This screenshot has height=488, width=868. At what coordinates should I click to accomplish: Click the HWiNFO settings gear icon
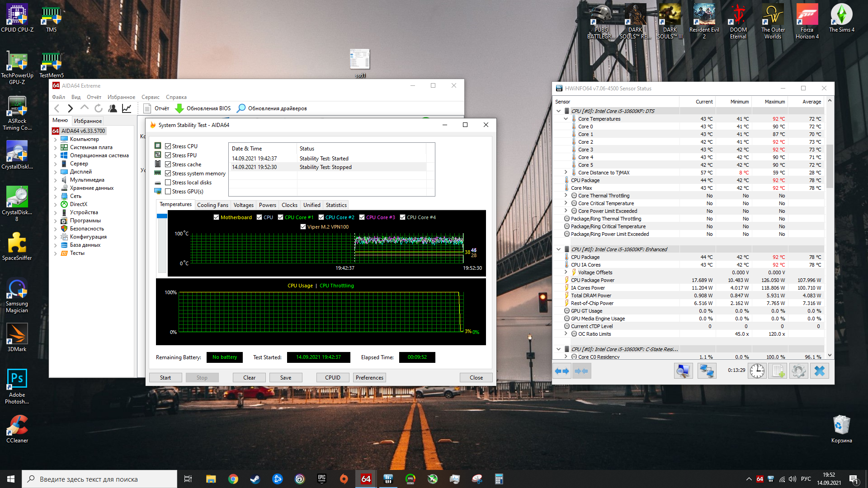798,371
